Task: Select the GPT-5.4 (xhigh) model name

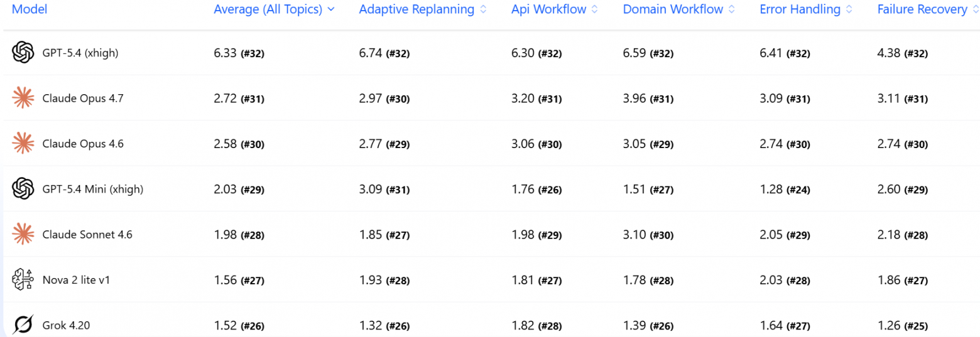Action: pyautogui.click(x=80, y=53)
